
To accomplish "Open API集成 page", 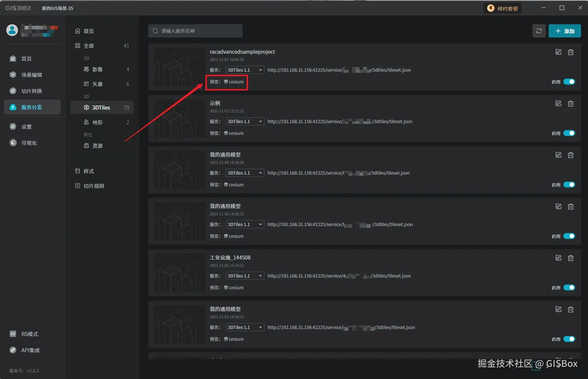I will 32,350.
